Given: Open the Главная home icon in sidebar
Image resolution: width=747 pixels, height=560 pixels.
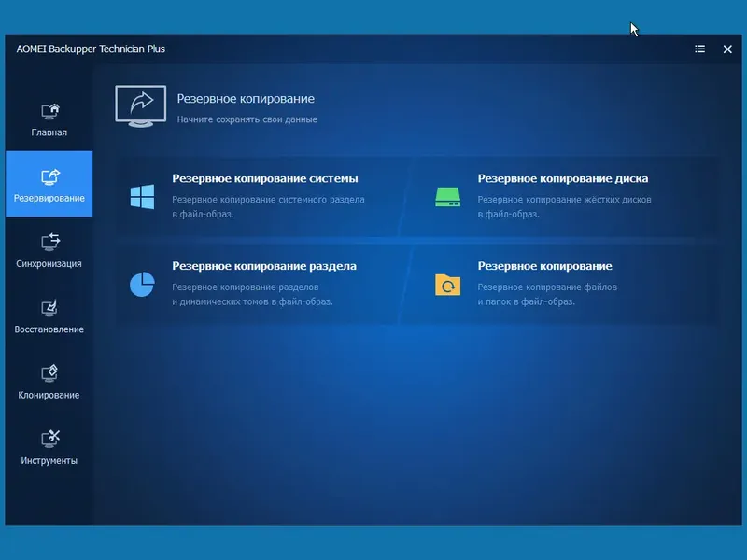Looking at the screenshot, I should (x=49, y=111).
